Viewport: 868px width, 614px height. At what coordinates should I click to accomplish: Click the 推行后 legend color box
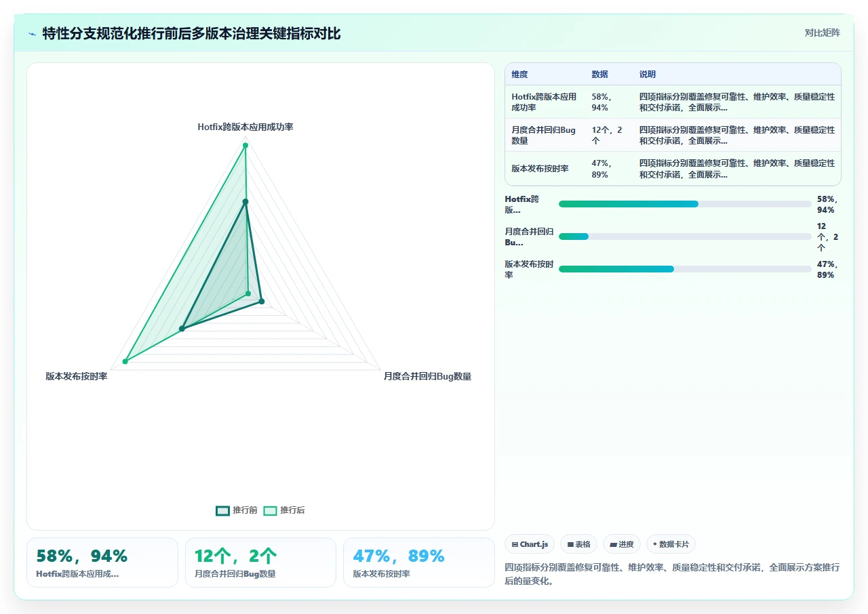[270, 510]
